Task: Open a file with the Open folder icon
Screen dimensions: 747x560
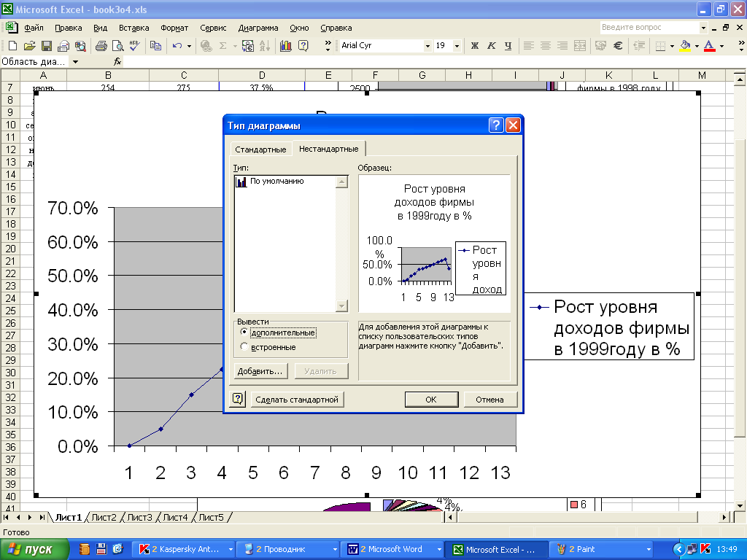Action: click(x=29, y=46)
